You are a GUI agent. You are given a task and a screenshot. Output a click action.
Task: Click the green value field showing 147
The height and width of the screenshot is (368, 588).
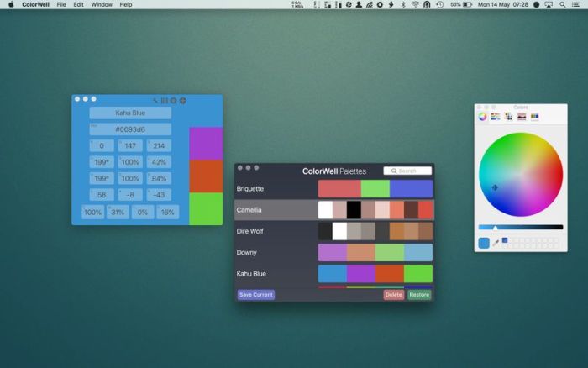130,145
